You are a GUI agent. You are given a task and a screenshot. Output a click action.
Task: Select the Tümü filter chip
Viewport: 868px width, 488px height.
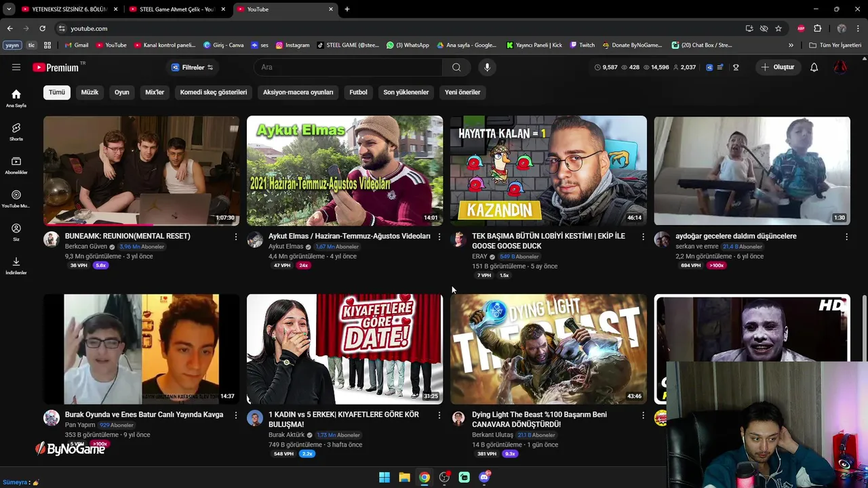[x=57, y=92]
